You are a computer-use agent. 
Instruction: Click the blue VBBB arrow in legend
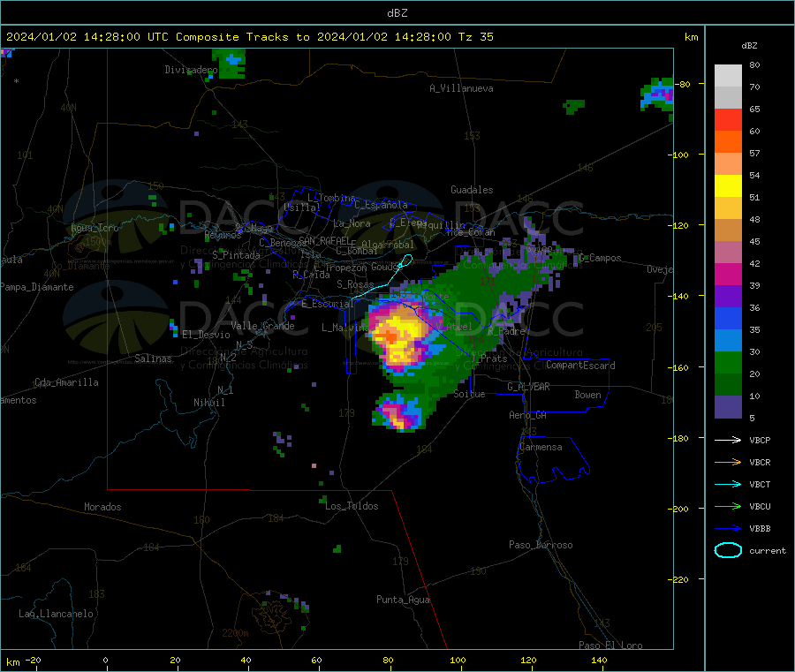pos(728,529)
